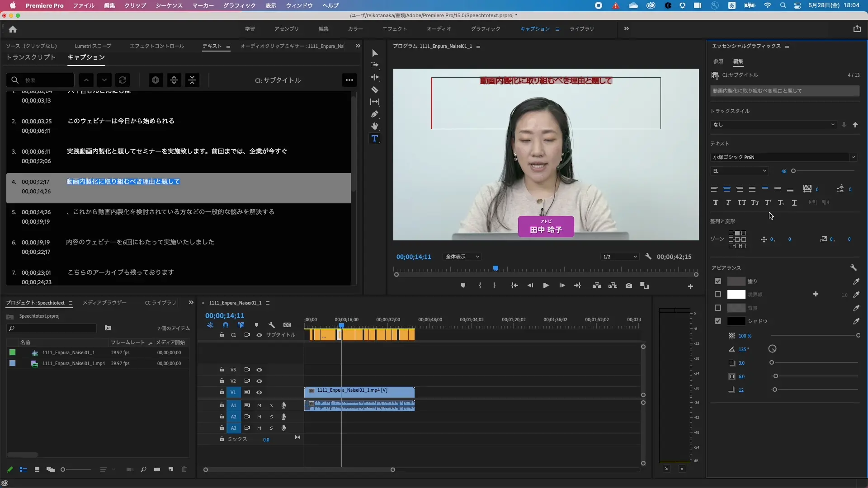Toggle the shadow (シャドウ) checkbox
This screenshot has height=488, width=868.
(x=718, y=321)
